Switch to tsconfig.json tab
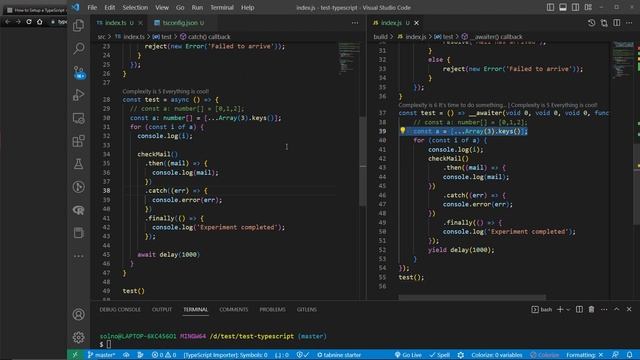640x360 pixels. [179, 23]
